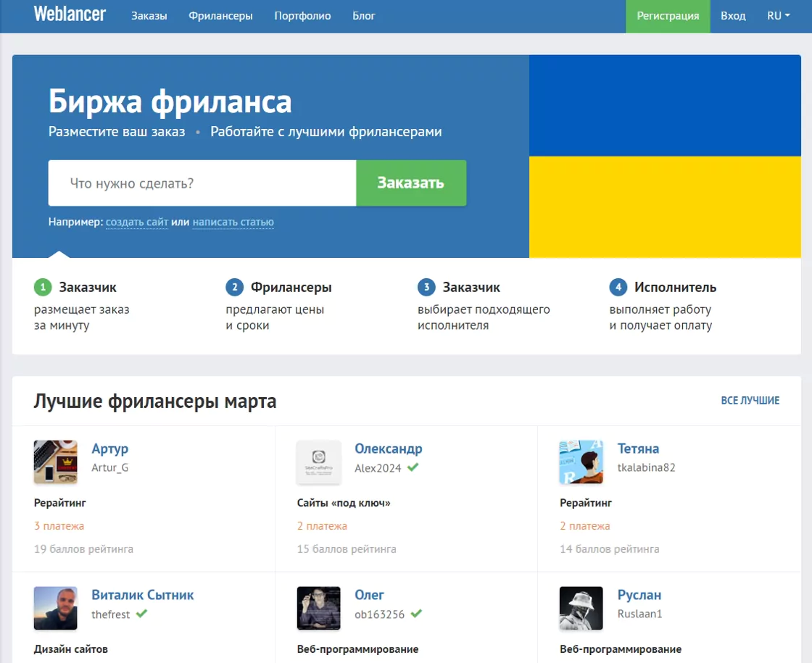Open the ВСЕ ЛУЧШИЕ link
The height and width of the screenshot is (663, 812).
pyautogui.click(x=750, y=401)
